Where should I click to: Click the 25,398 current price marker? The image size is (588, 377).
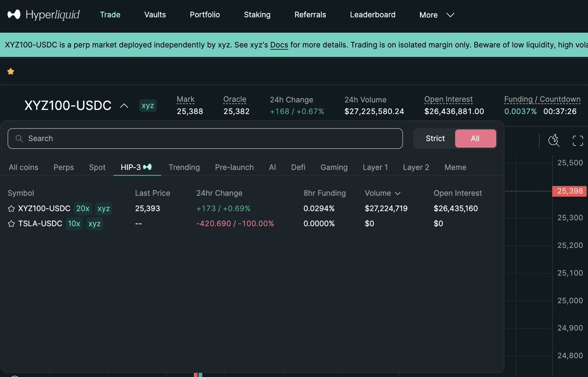click(x=569, y=191)
